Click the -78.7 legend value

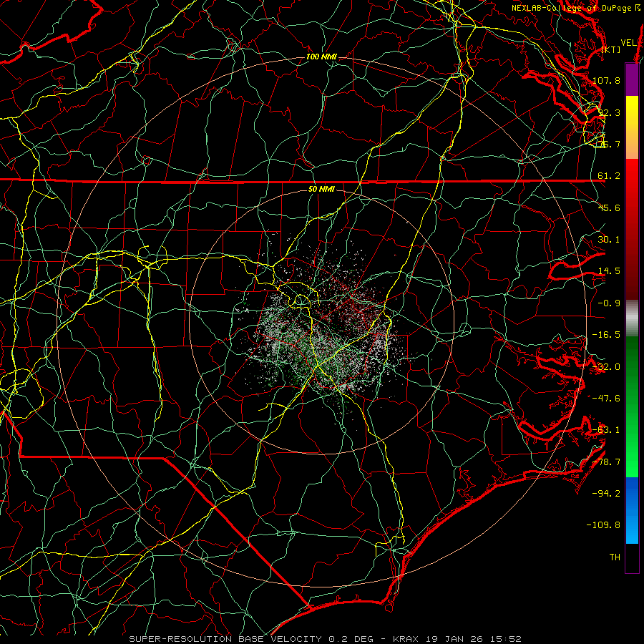coord(606,462)
